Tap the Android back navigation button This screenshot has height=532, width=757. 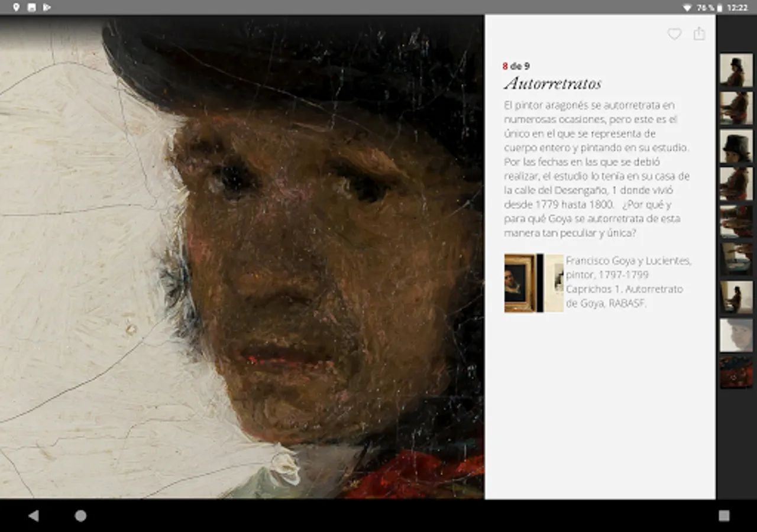(x=34, y=516)
